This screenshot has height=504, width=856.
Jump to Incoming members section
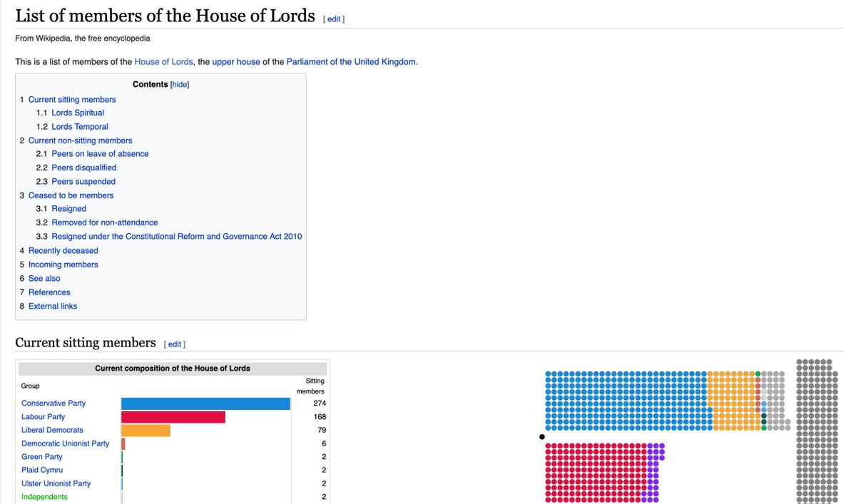coord(63,264)
